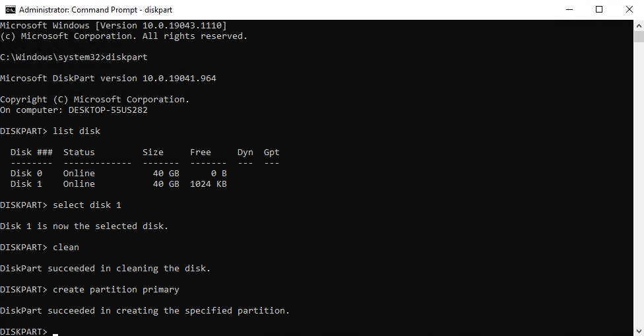644x336 pixels.
Task: Click the 'create partition primary' command line
Action: pyautogui.click(x=90, y=290)
